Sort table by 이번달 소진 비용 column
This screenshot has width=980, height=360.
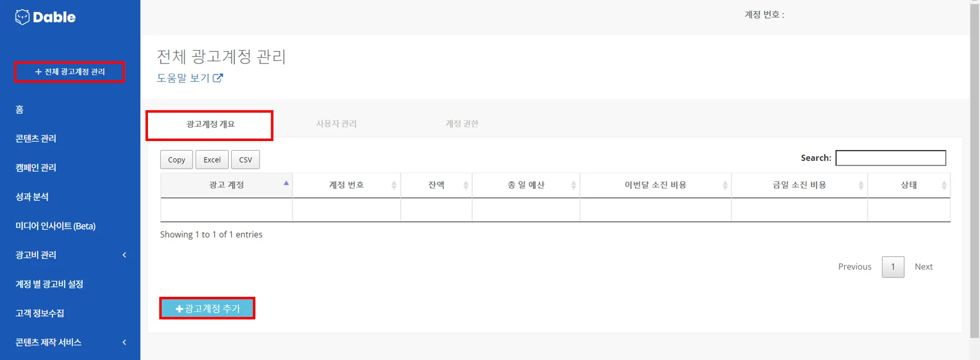[x=655, y=185]
